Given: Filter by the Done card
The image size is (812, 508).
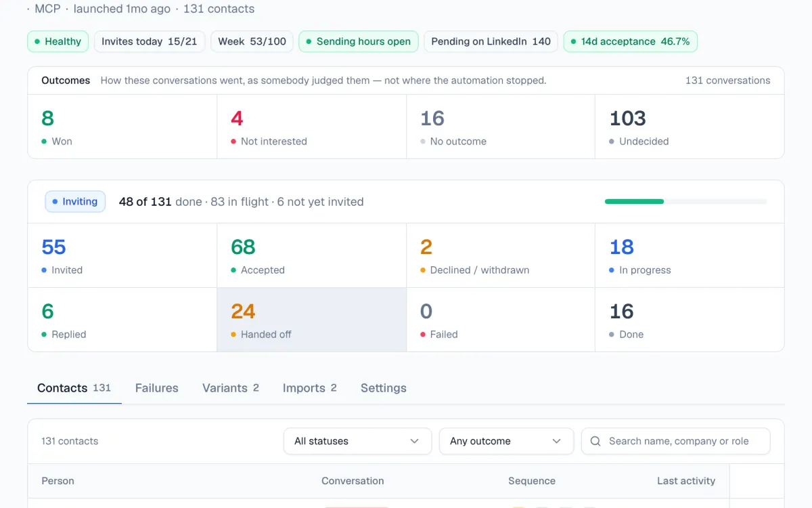Looking at the screenshot, I should 690,320.
